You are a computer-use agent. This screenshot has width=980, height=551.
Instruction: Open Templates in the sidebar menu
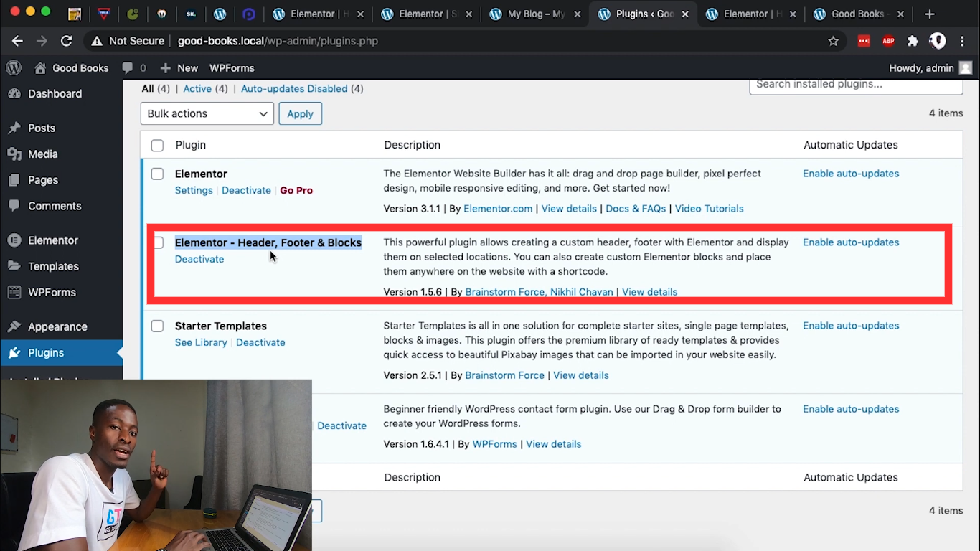53,266
